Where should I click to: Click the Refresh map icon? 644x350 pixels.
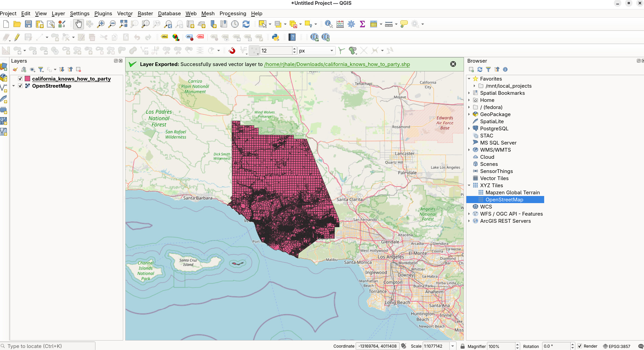point(246,24)
